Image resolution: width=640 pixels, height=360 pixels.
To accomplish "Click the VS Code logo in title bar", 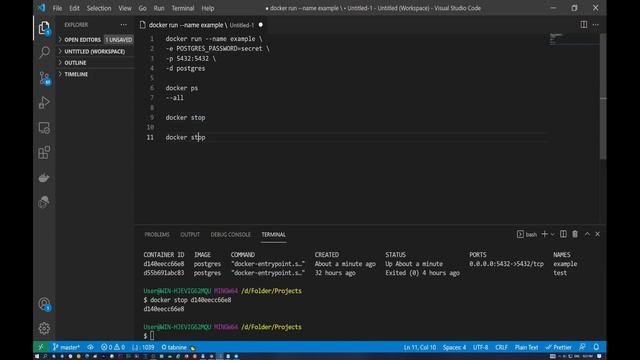I will point(41,8).
